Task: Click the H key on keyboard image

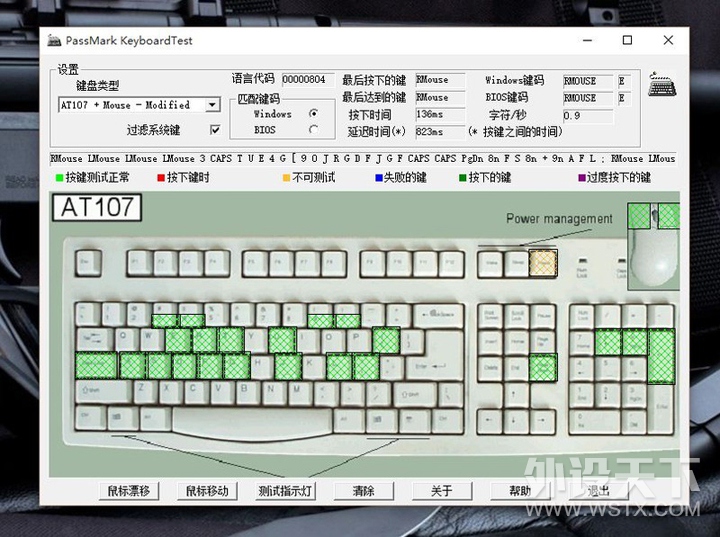Action: (x=263, y=366)
